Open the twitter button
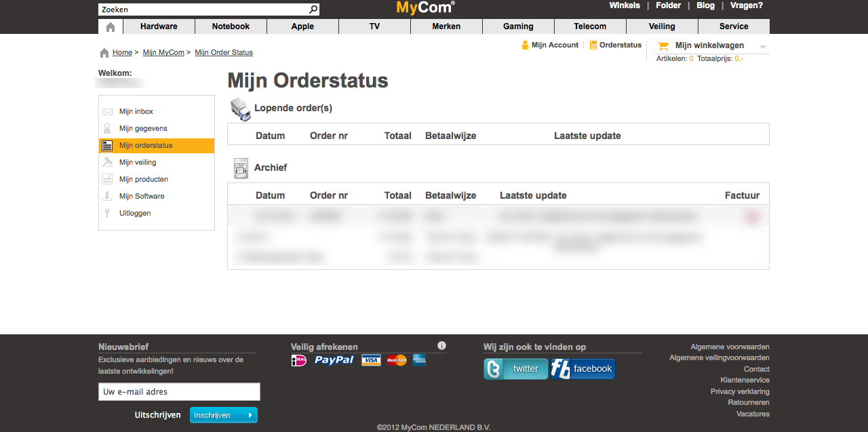This screenshot has height=432, width=868. [515, 369]
